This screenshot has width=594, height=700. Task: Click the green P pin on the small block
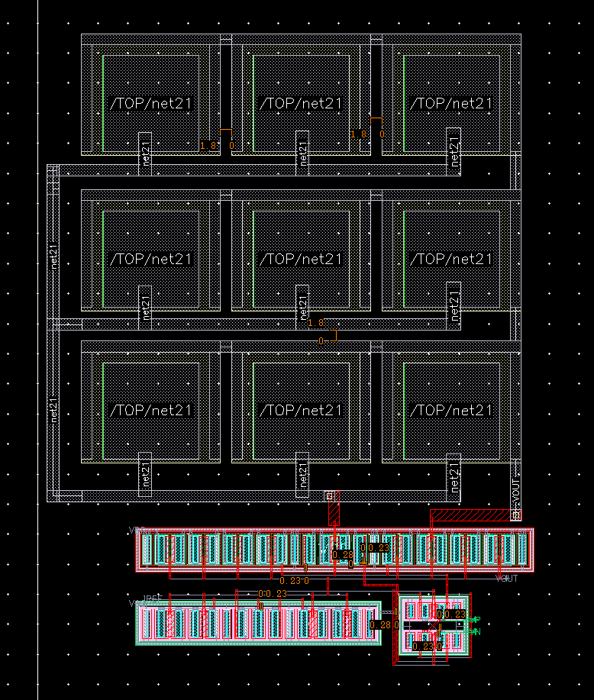pyautogui.click(x=476, y=620)
